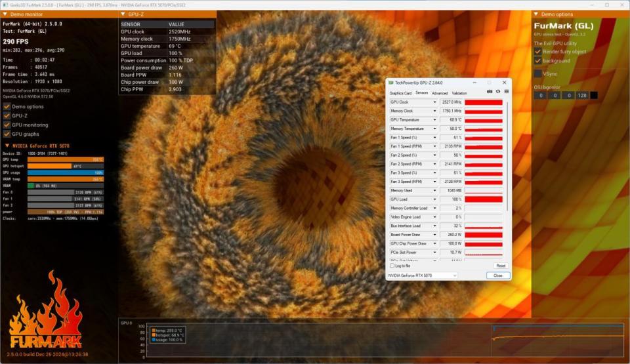
Task: Open the Fan 2 Speed (RPM) dropdown
Action: [434, 164]
